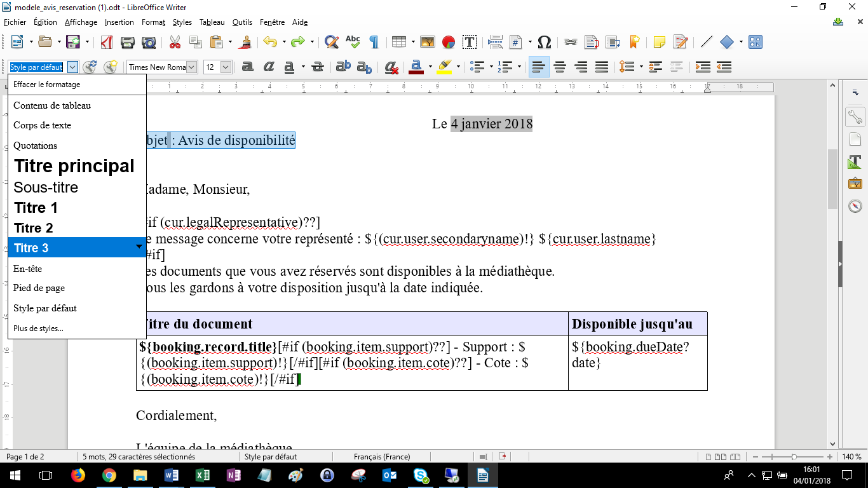Image resolution: width=868 pixels, height=488 pixels.
Task: Toggle Justified alignment
Action: (x=602, y=67)
